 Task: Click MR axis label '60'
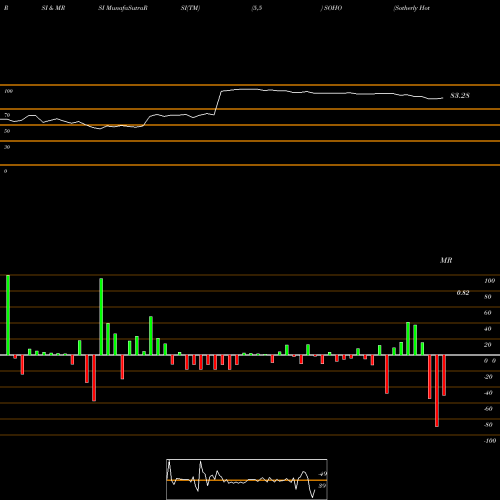point(488,313)
